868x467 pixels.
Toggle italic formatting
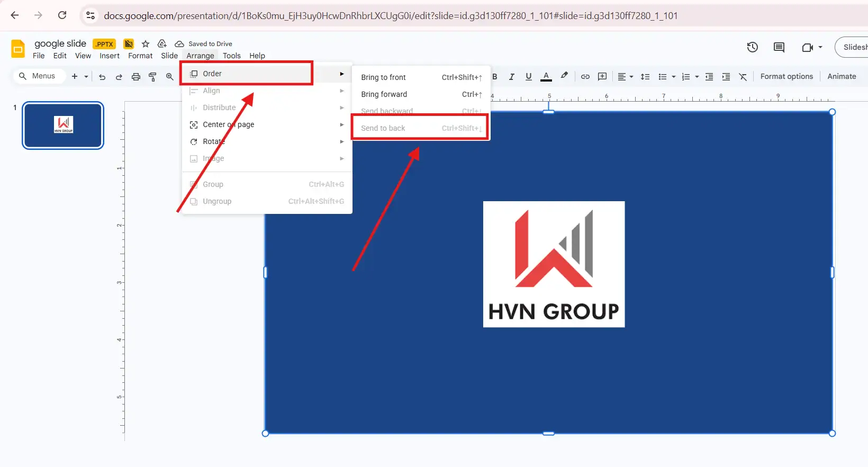coord(511,77)
